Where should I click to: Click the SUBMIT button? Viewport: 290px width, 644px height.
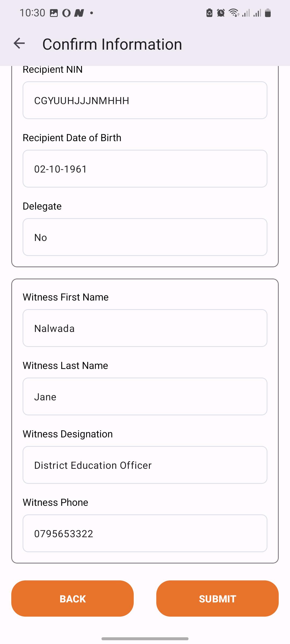218,598
